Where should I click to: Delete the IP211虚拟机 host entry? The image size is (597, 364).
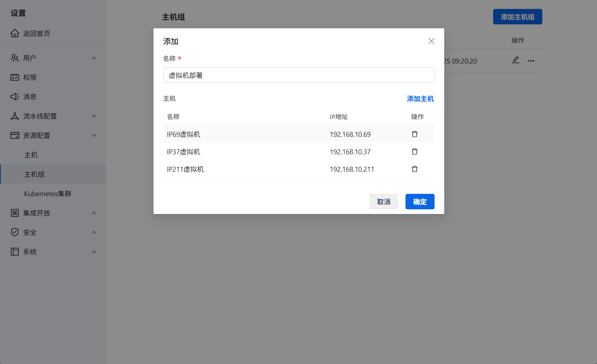[x=414, y=169]
